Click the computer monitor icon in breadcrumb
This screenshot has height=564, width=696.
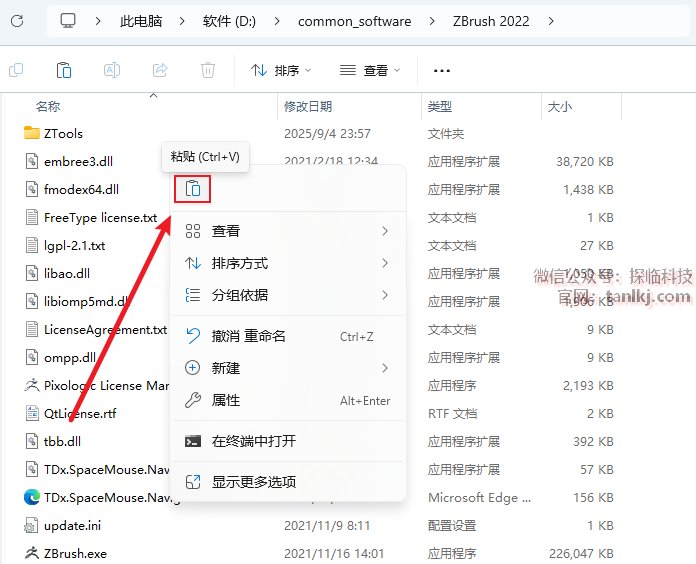click(x=68, y=21)
